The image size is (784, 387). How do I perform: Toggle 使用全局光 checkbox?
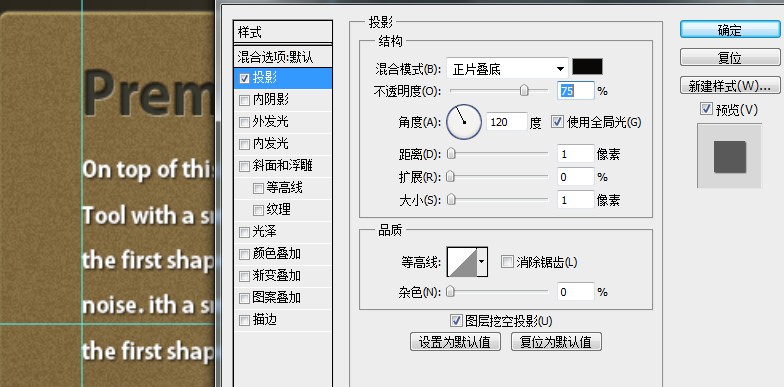pos(557,122)
